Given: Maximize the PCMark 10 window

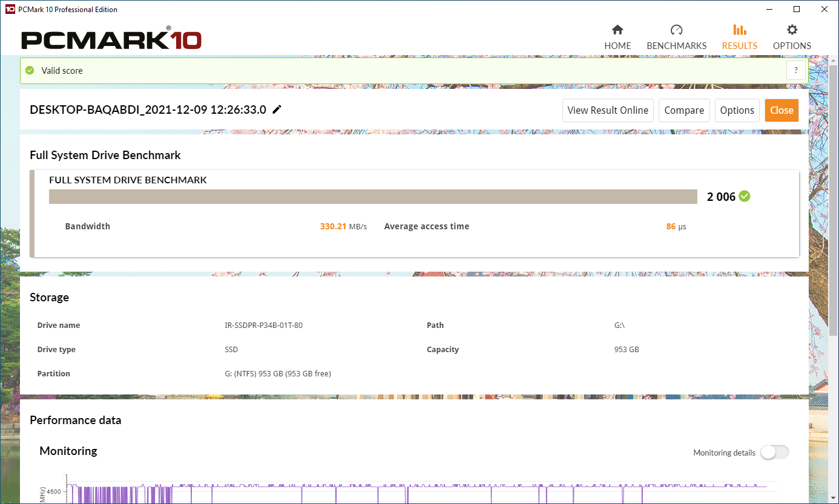Looking at the screenshot, I should (797, 9).
